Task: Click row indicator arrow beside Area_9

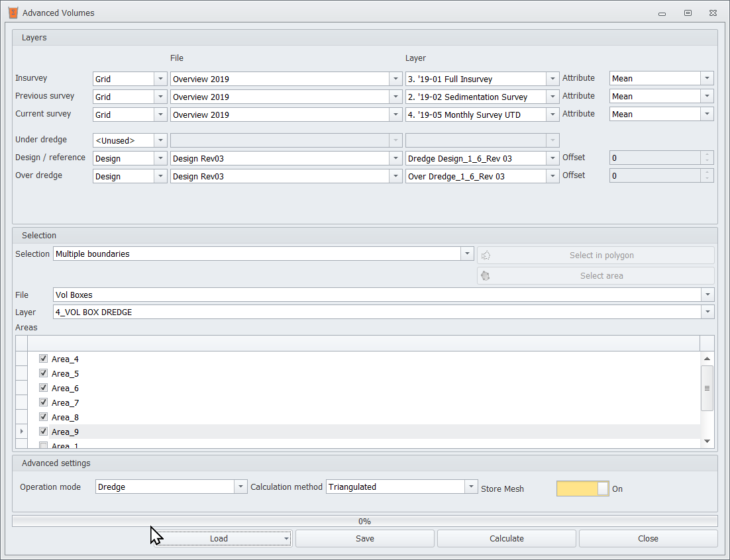Action: tap(21, 432)
